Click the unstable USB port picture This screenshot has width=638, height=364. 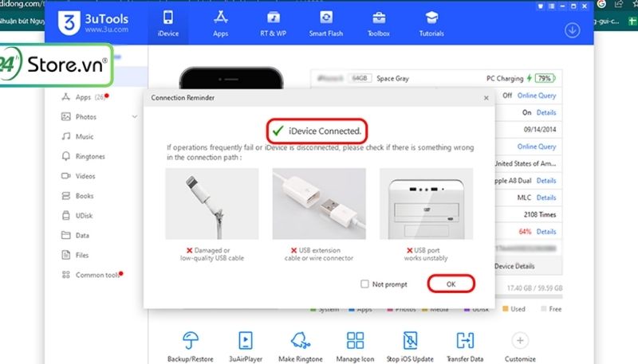click(426, 204)
